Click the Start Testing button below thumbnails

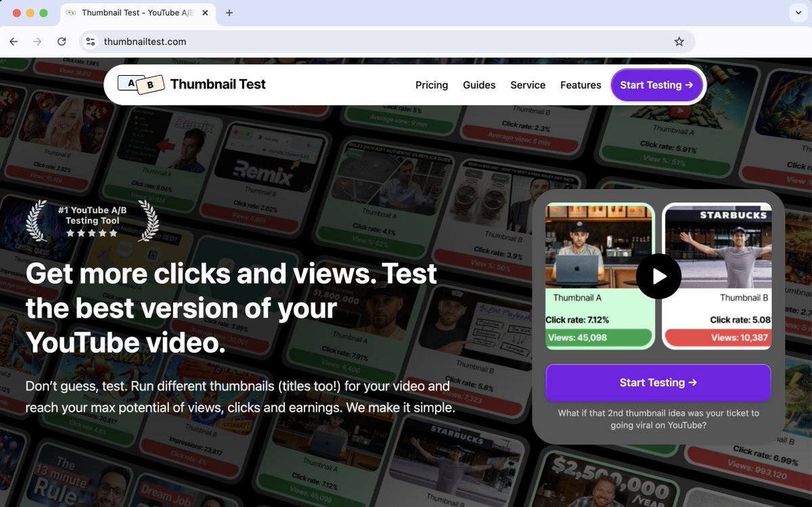click(658, 382)
